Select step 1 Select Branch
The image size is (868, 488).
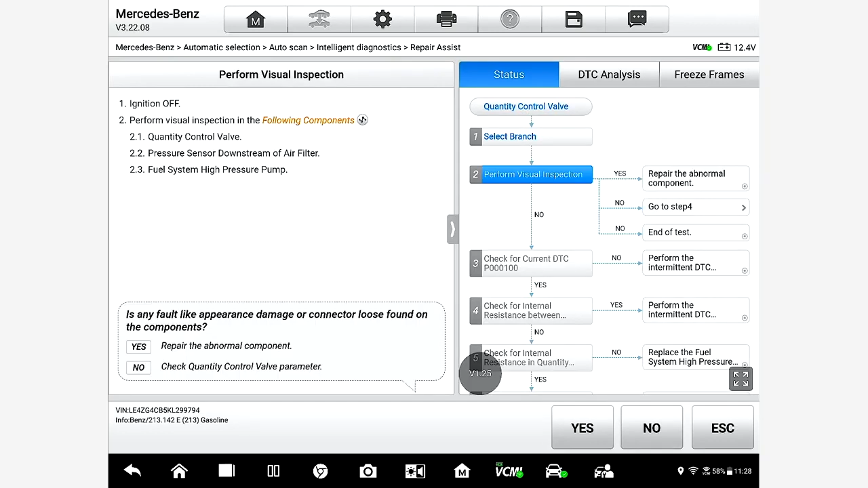530,136
